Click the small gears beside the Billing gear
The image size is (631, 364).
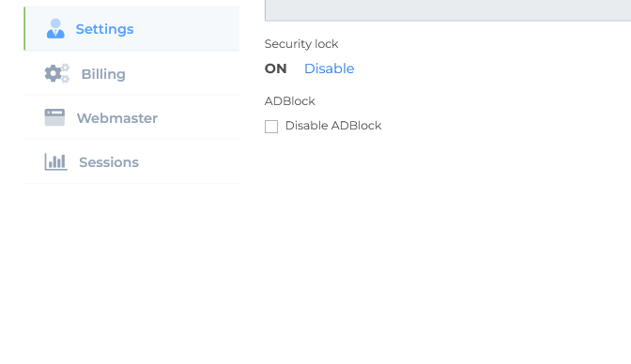click(x=65, y=73)
